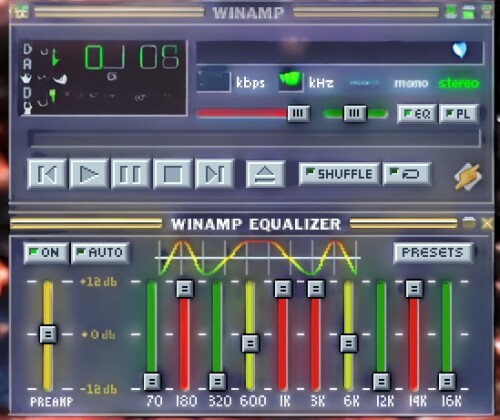Click the 1K band slider knob
This screenshot has height=420, width=500.
[283, 288]
